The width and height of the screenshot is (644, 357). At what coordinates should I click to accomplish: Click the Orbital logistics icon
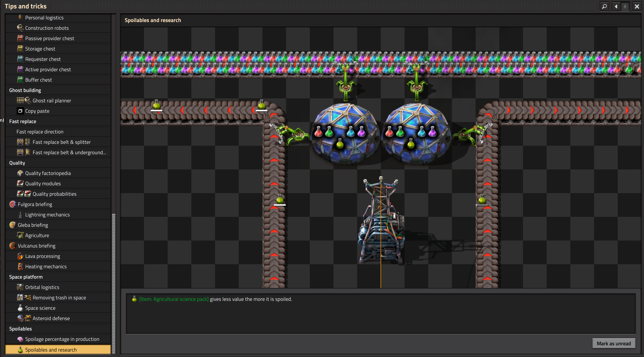(20, 287)
